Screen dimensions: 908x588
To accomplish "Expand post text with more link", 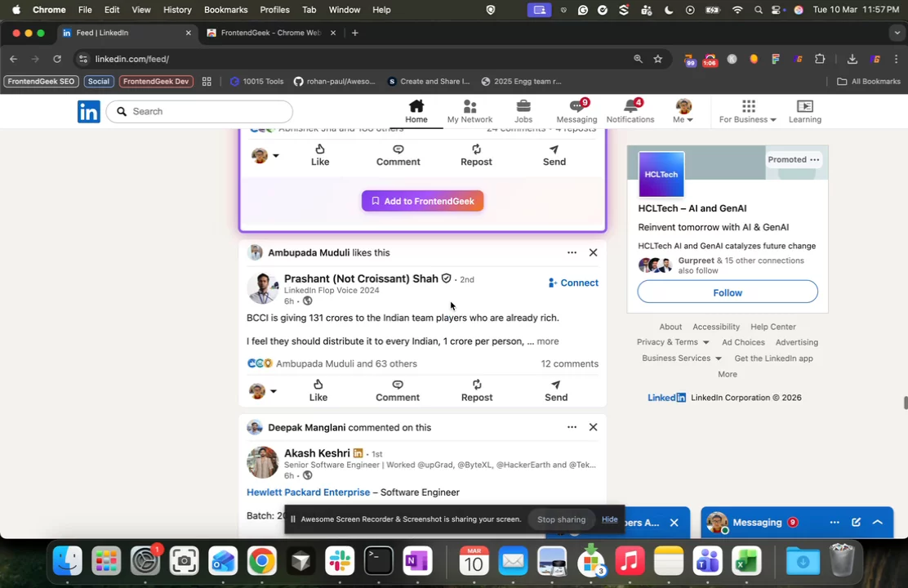I will tap(547, 341).
